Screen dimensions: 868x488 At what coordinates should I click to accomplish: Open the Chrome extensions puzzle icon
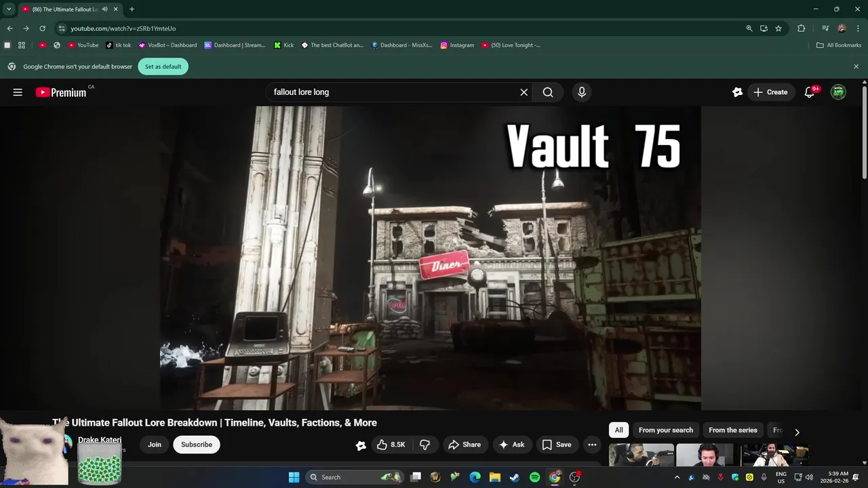pyautogui.click(x=802, y=28)
